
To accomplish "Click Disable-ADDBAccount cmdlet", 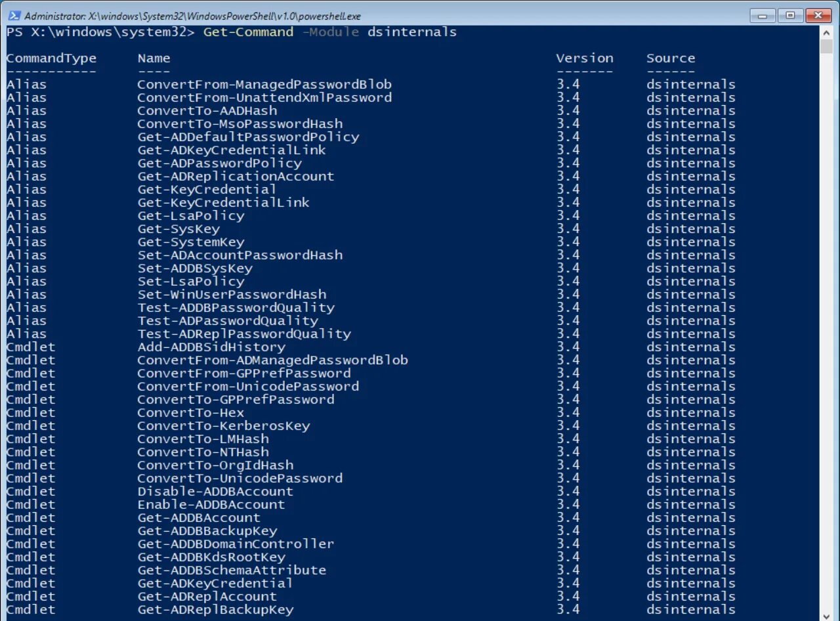I will click(215, 492).
